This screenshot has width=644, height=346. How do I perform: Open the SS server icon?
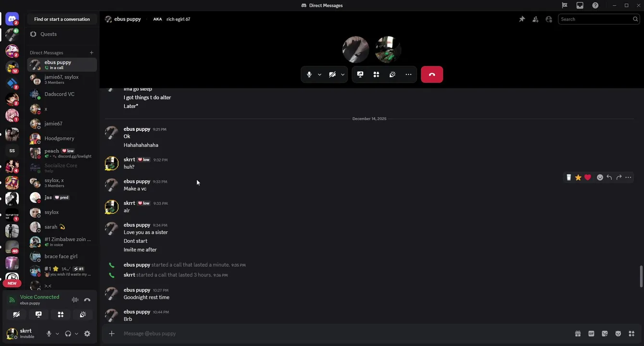pyautogui.click(x=12, y=150)
